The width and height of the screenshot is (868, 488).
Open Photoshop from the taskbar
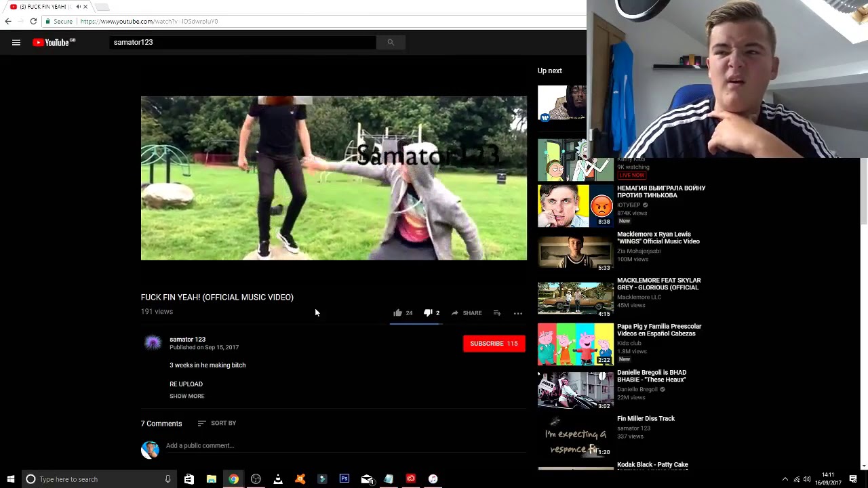[344, 479]
